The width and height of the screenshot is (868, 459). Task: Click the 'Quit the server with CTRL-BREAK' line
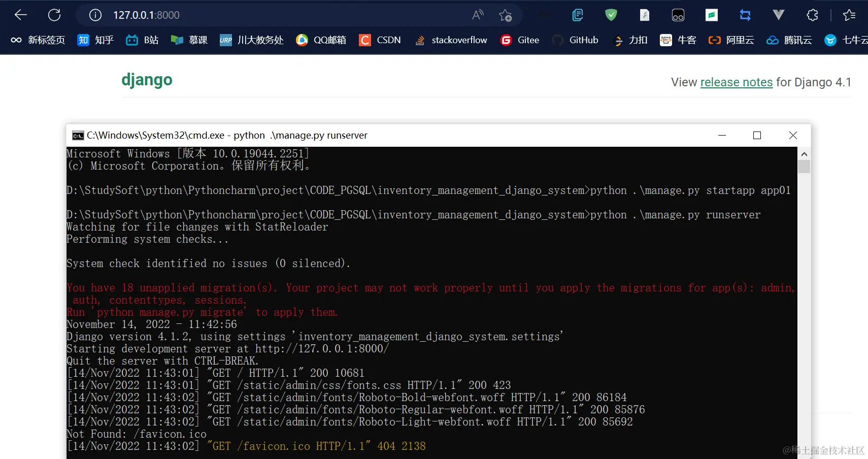162,361
